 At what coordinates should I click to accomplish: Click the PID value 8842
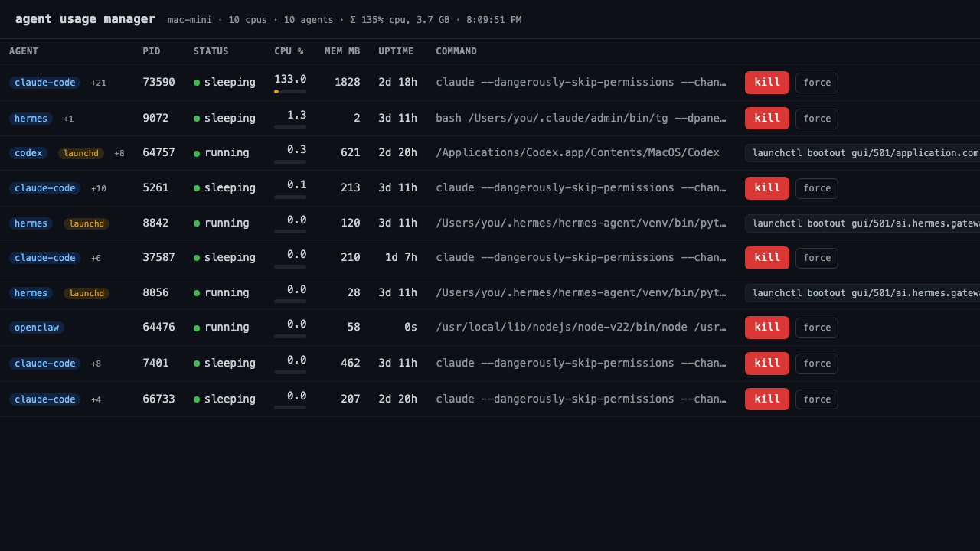point(155,223)
